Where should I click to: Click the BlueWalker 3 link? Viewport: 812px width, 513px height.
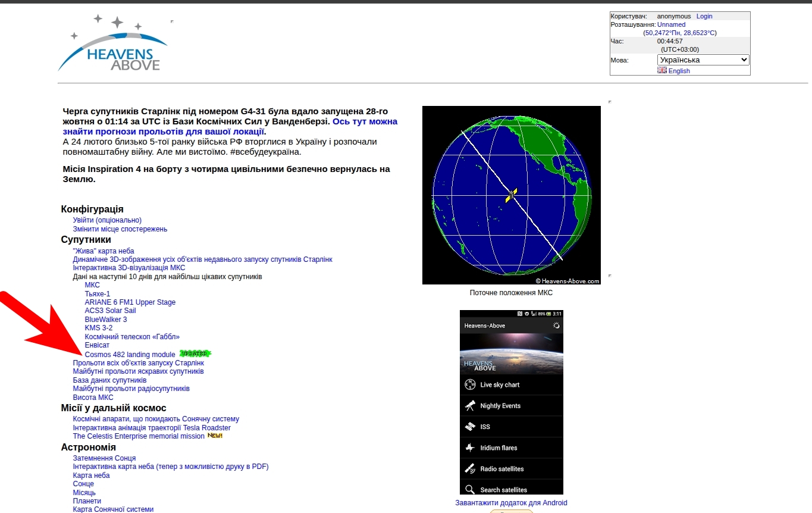106,320
